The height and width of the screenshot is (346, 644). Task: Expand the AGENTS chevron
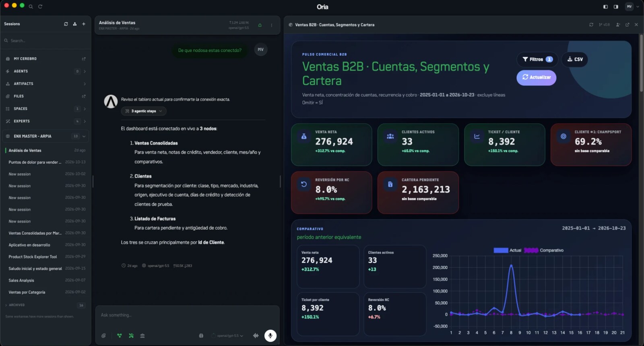[x=85, y=71]
